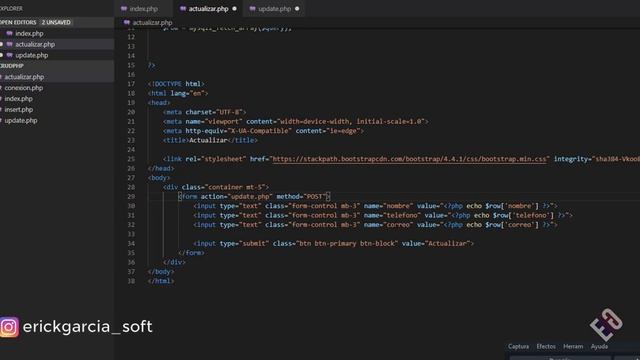Open actualizar.php in the project file tree

[x=24, y=77]
